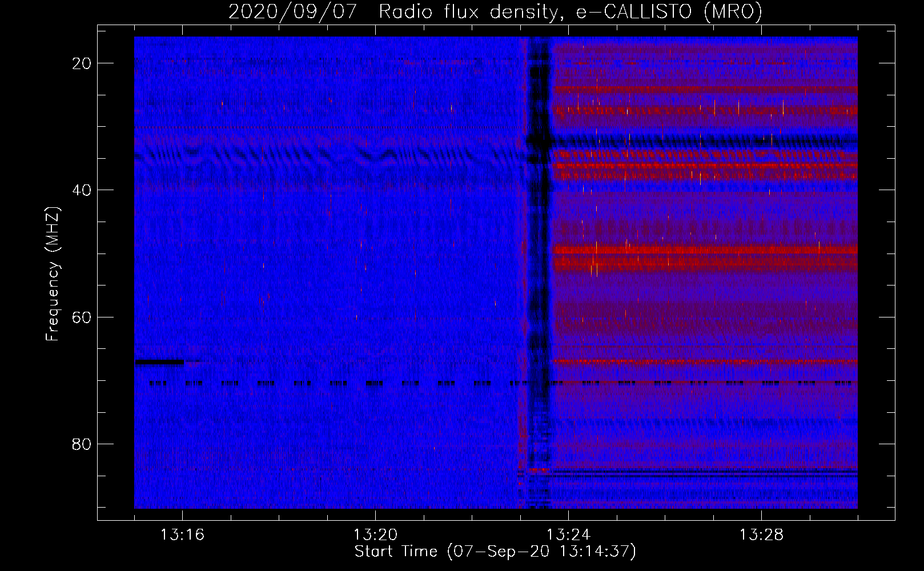Image resolution: width=924 pixels, height=571 pixels.
Task: Click the 13:28 time tick label
Action: 761,535
